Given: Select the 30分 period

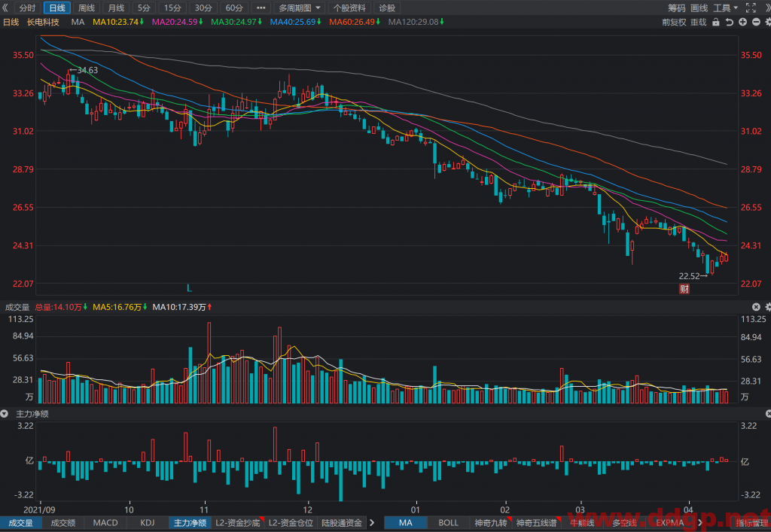Looking at the screenshot, I should (203, 8).
